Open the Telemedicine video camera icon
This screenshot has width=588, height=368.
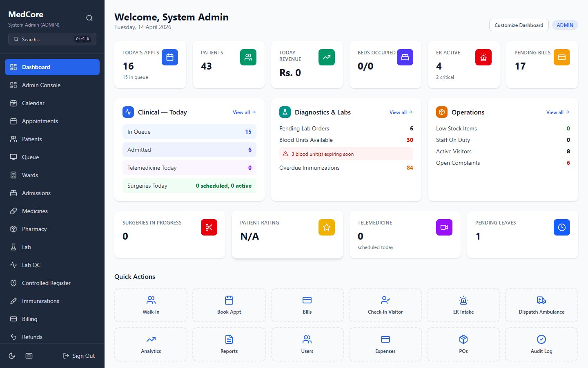pyautogui.click(x=444, y=227)
